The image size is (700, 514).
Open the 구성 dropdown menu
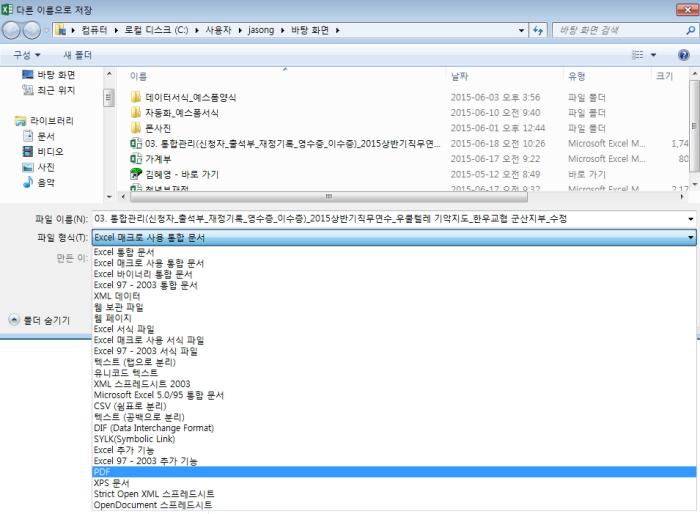(26, 55)
